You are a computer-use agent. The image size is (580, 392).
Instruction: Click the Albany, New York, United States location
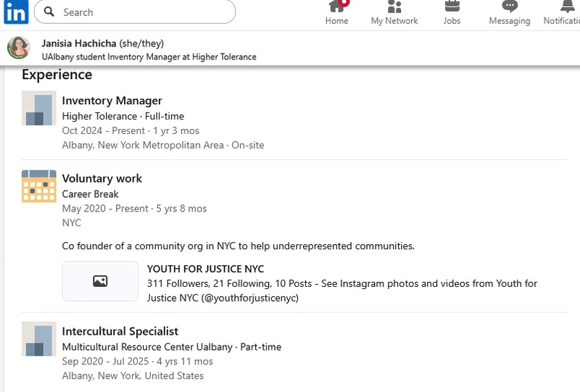(133, 376)
